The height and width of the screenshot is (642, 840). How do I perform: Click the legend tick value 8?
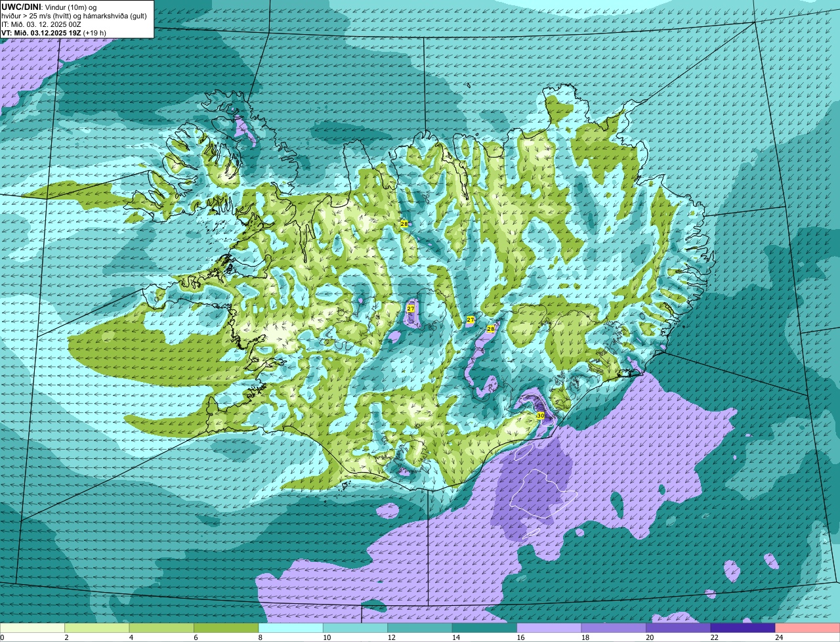coord(260,637)
